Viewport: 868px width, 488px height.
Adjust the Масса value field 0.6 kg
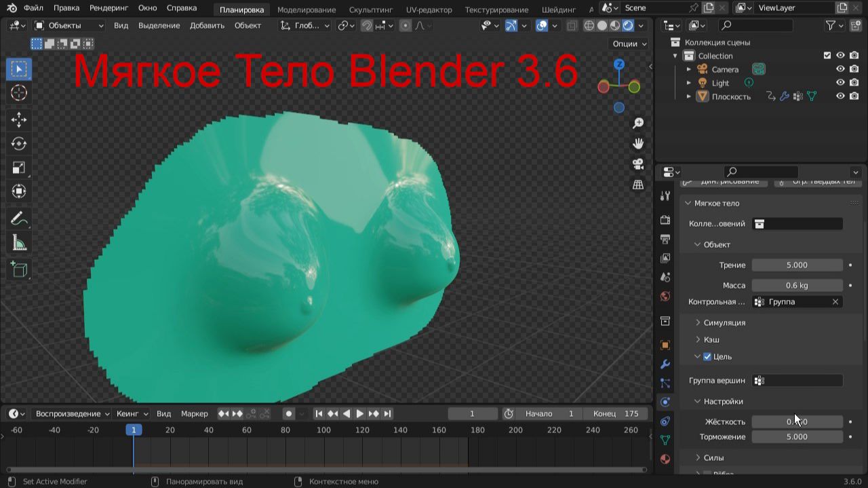coord(797,285)
